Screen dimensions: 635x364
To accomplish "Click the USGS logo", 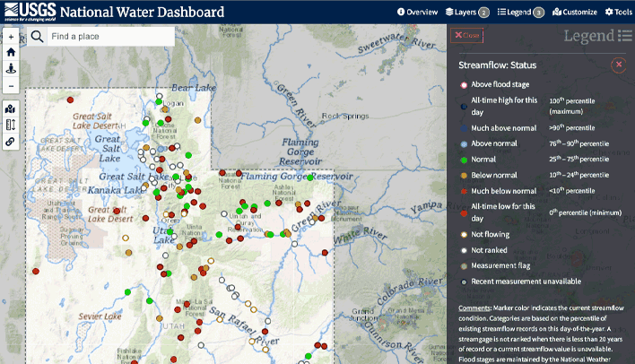I will click(30, 12).
